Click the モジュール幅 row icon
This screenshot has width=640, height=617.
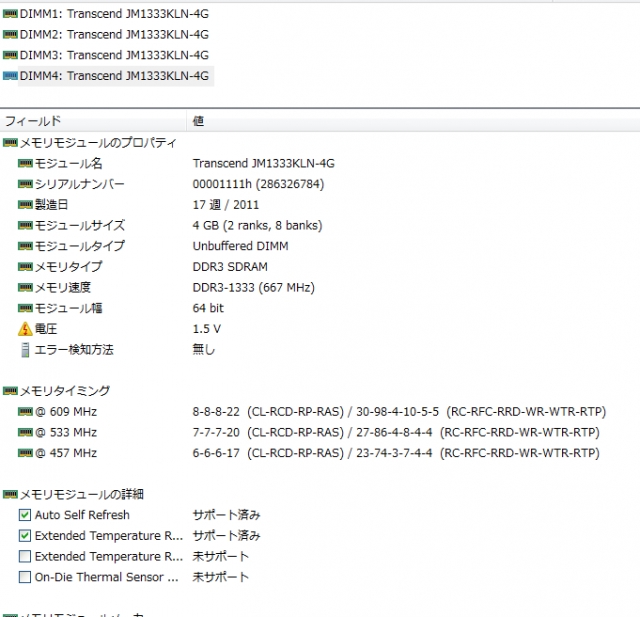click(x=25, y=308)
